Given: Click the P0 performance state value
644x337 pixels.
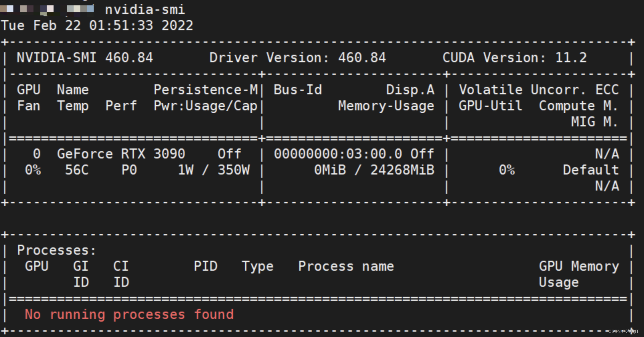Looking at the screenshot, I should point(129,170).
